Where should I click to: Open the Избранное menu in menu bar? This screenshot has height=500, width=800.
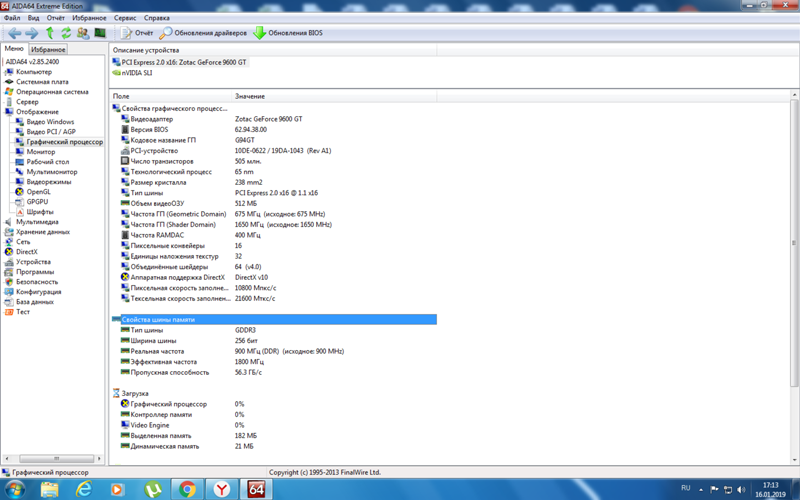click(89, 18)
